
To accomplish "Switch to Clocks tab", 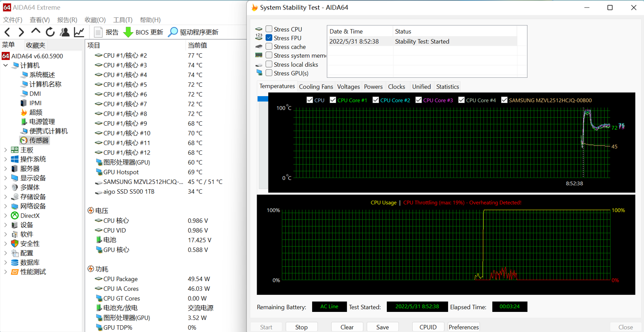I will point(397,87).
